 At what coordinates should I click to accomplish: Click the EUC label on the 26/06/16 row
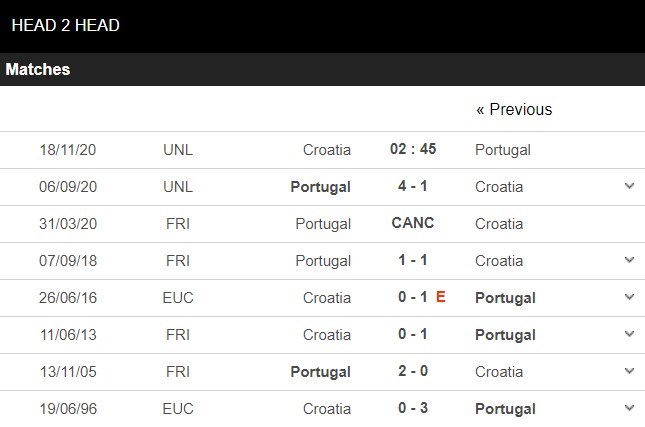click(178, 297)
